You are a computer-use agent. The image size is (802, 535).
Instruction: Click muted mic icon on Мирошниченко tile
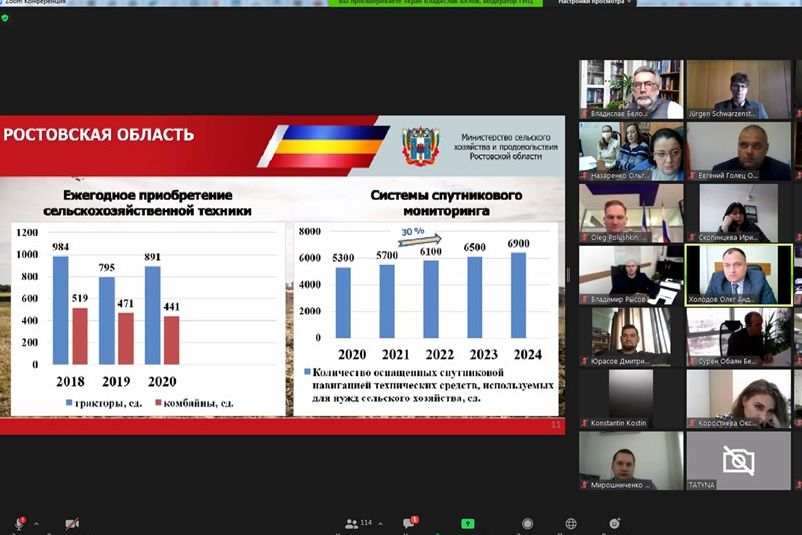click(585, 485)
